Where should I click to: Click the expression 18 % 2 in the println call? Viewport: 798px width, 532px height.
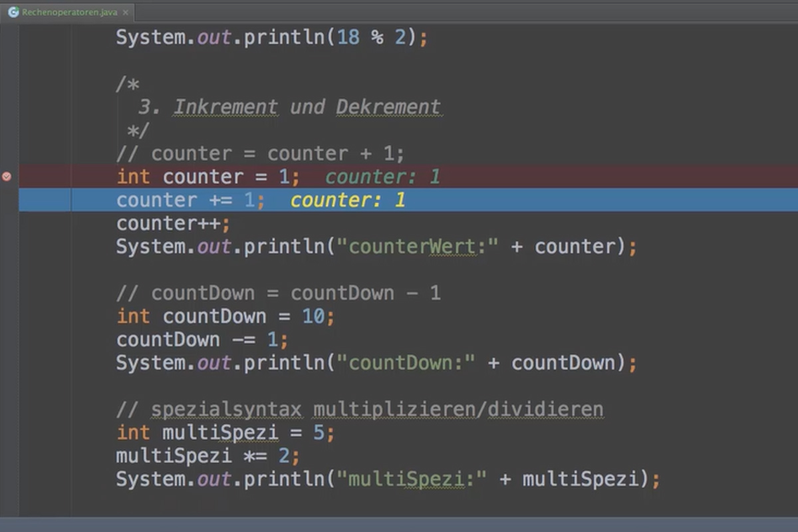click(372, 37)
